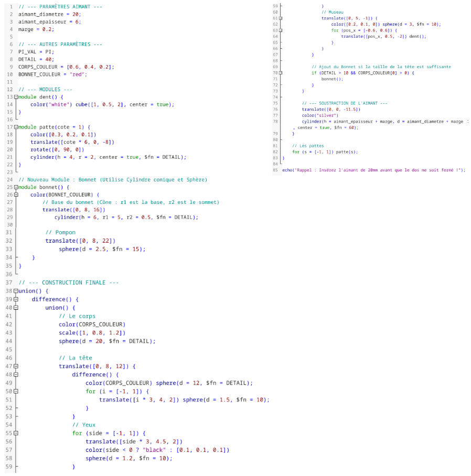The height and width of the screenshot is (476, 471).
Task: Click 'sphere(d = 2.5, $fn = 15);'
Action: (x=102, y=249)
